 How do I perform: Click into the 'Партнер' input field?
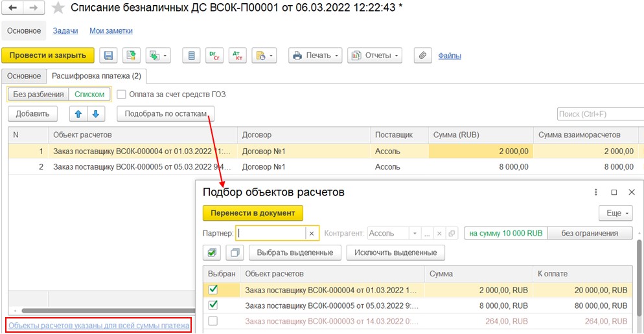[x=271, y=233]
